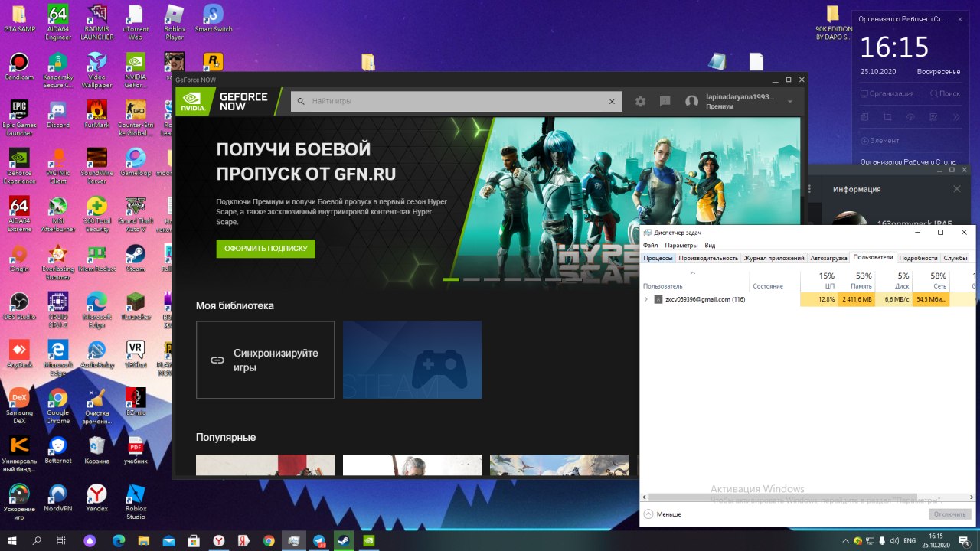Select Samsung DeX desktop shortcut
980x551 pixels.
coord(19,406)
